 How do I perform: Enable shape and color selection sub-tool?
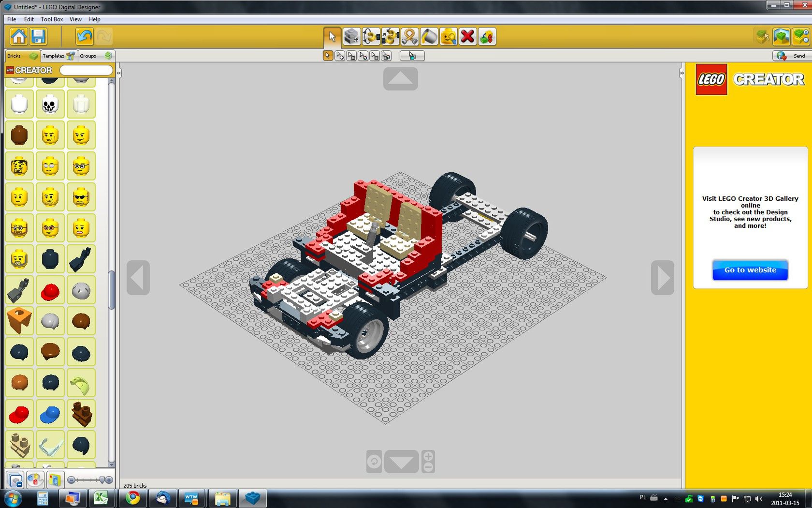(x=386, y=56)
